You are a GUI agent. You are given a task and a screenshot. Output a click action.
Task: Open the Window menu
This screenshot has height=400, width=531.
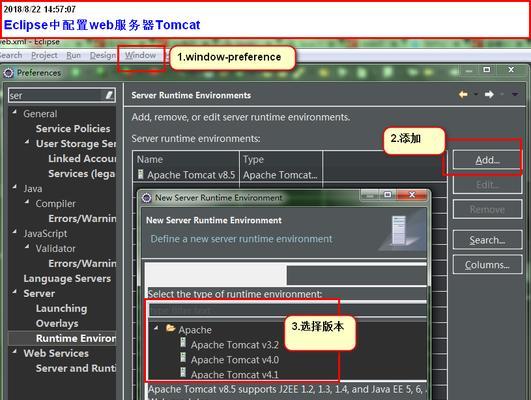coord(141,55)
